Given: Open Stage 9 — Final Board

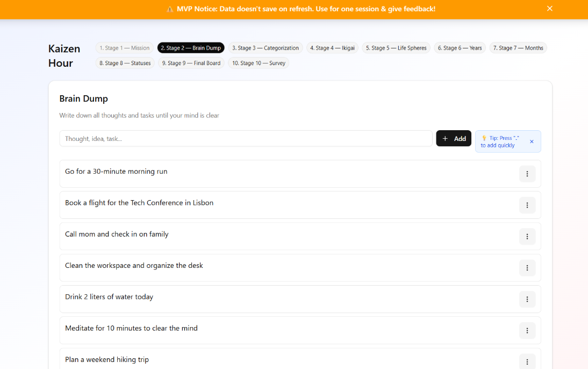Looking at the screenshot, I should [x=191, y=63].
